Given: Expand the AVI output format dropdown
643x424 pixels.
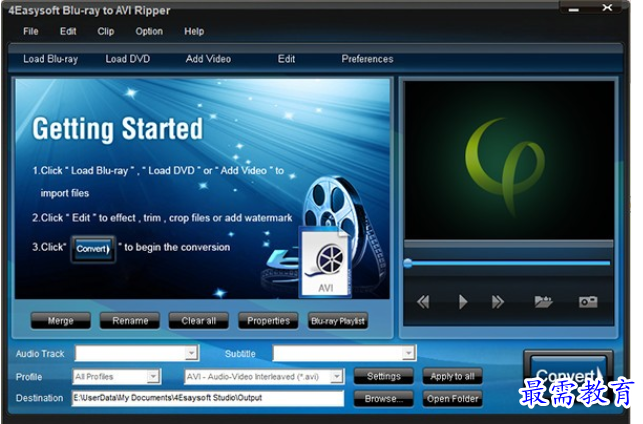Looking at the screenshot, I should (336, 376).
